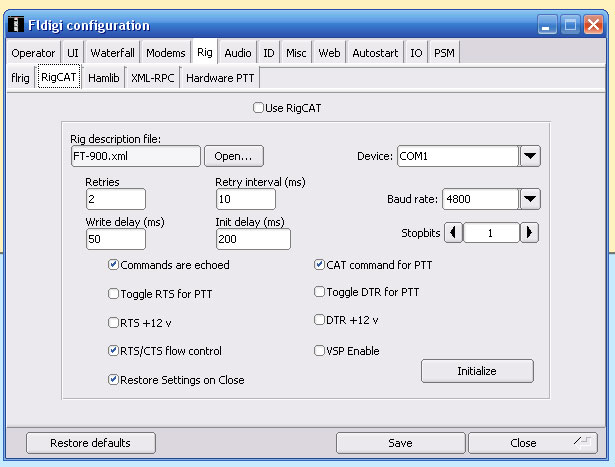This screenshot has width=615, height=467.
Task: Click the Save button
Action: [x=400, y=442]
